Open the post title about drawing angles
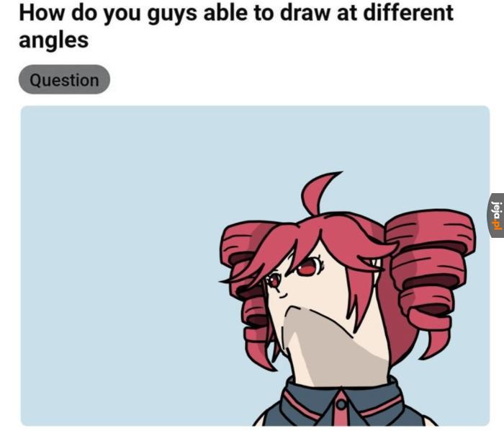Screen dimensions: 504x431 click(x=236, y=27)
